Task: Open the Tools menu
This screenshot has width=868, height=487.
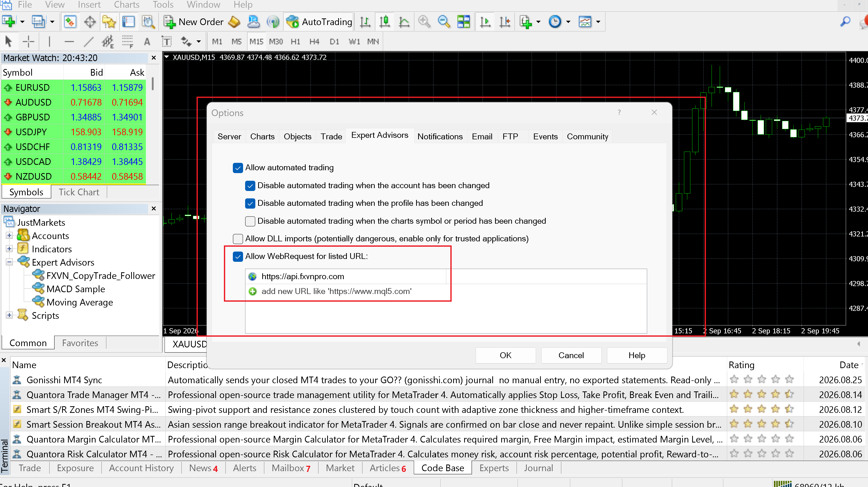Action: click(163, 5)
